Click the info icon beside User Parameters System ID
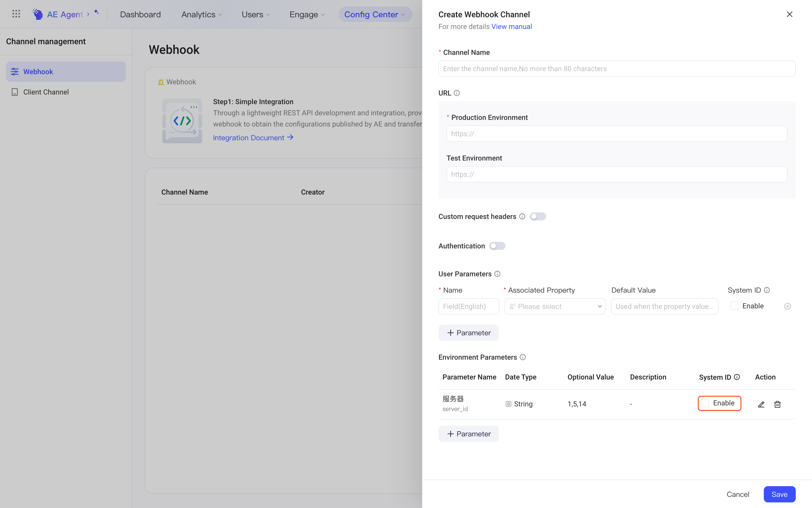Screen dimensions: 812x508 (767, 290)
